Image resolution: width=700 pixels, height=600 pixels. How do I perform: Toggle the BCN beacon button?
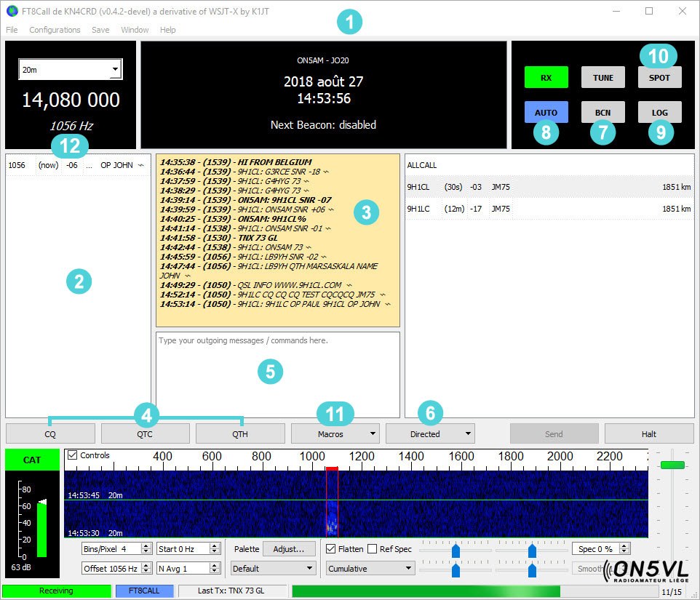pyautogui.click(x=603, y=113)
